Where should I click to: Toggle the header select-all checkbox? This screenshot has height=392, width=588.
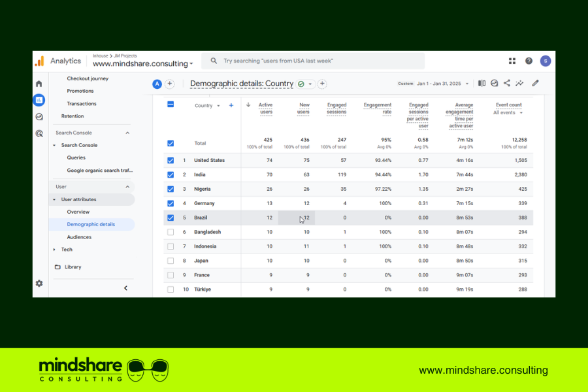tap(171, 105)
